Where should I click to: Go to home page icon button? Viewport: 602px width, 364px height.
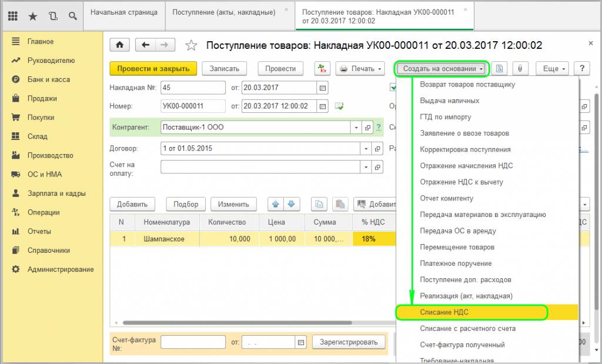pyautogui.click(x=120, y=45)
